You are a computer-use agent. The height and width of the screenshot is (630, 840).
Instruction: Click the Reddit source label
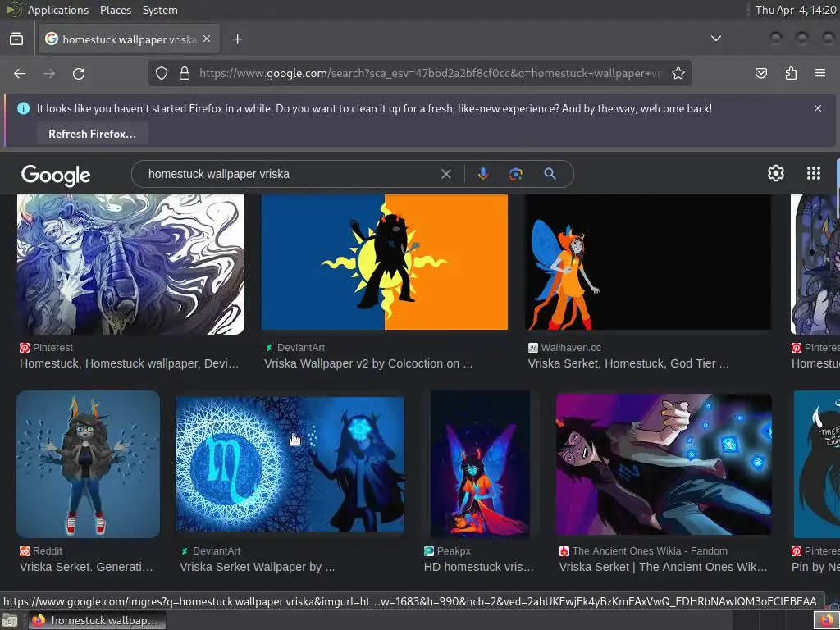point(47,550)
